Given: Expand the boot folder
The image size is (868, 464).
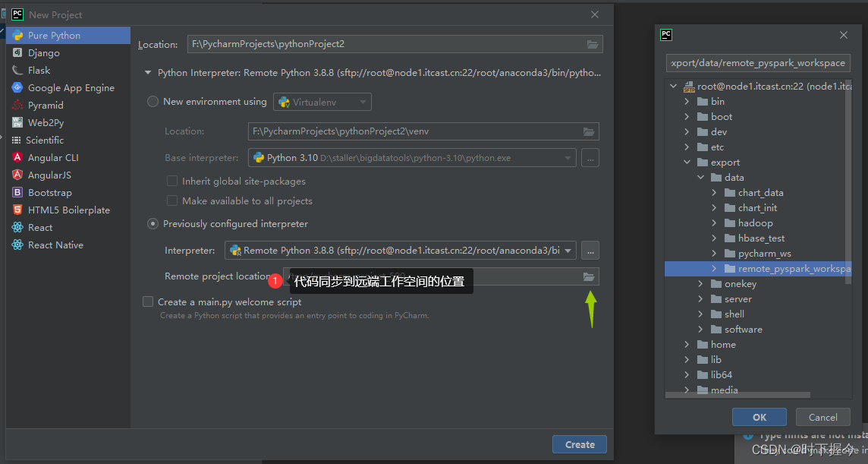Looking at the screenshot, I should tap(687, 117).
